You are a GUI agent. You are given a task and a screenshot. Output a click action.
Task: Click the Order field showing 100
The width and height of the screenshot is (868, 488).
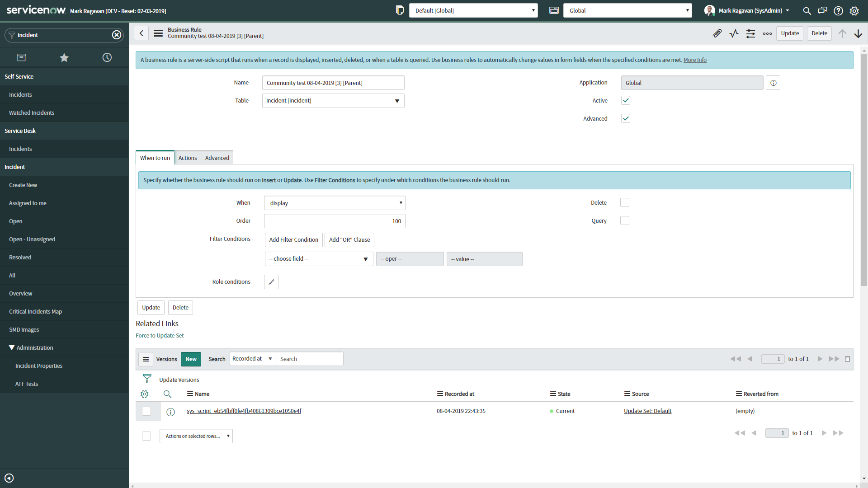pyautogui.click(x=335, y=221)
